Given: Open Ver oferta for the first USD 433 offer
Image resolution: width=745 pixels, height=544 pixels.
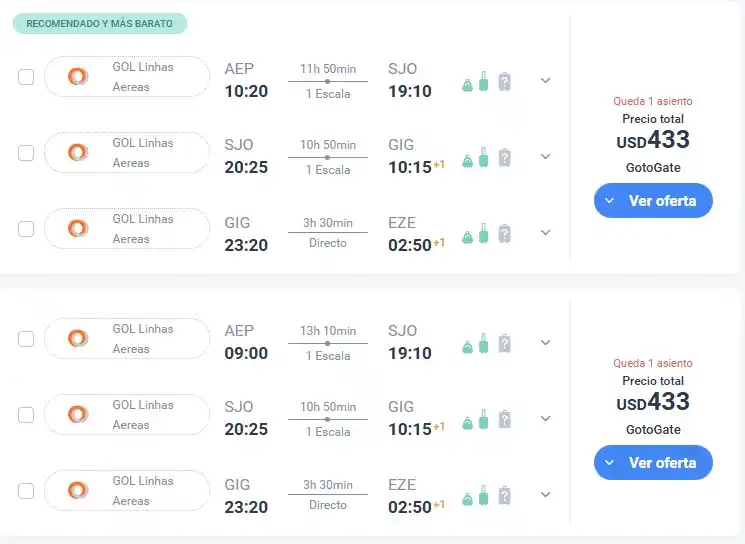Looking at the screenshot, I should pos(653,200).
